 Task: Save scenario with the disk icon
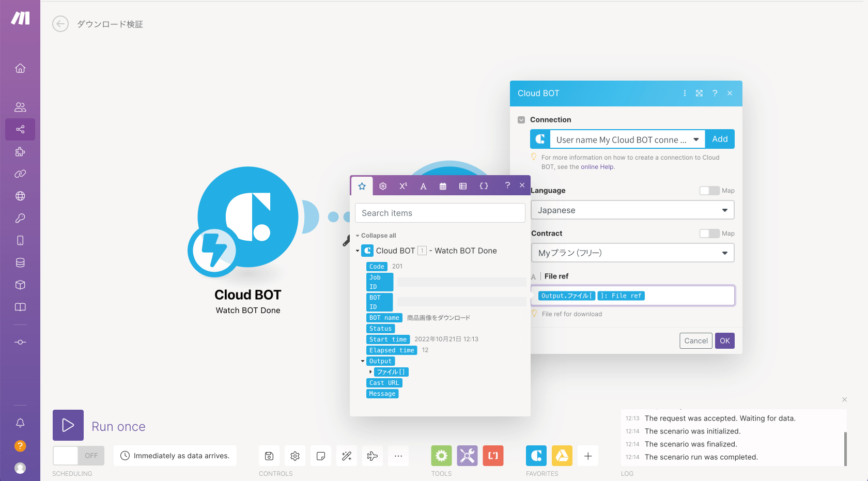click(x=269, y=456)
